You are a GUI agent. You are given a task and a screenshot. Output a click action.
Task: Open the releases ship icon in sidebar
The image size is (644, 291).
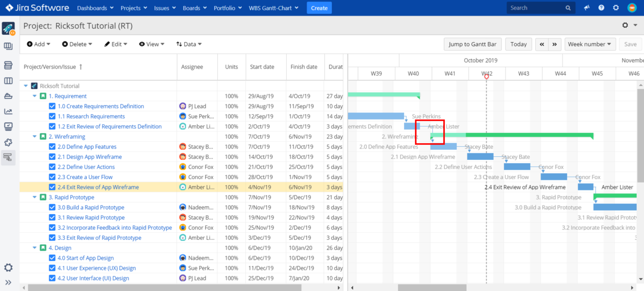(x=8, y=96)
